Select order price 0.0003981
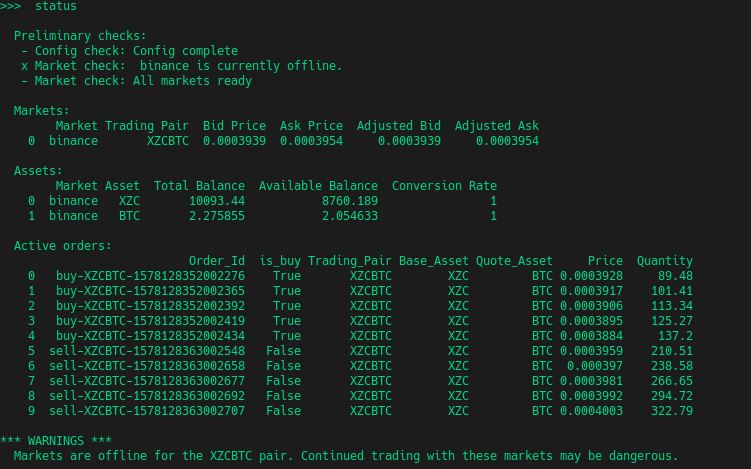This screenshot has height=469, width=751. [x=592, y=381]
